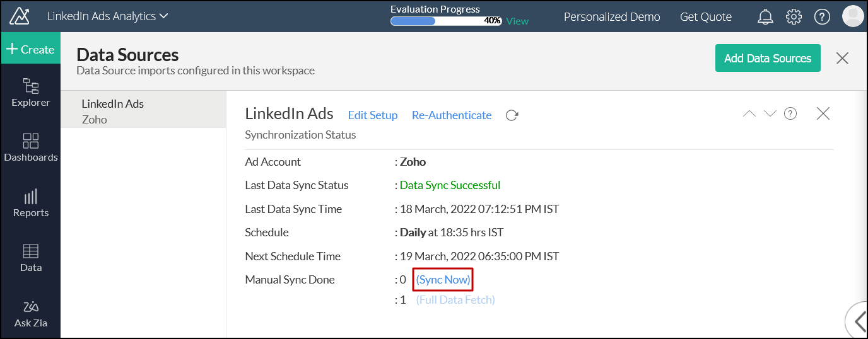Click Get Quote in the top bar
This screenshot has width=868, height=339.
pyautogui.click(x=705, y=17)
